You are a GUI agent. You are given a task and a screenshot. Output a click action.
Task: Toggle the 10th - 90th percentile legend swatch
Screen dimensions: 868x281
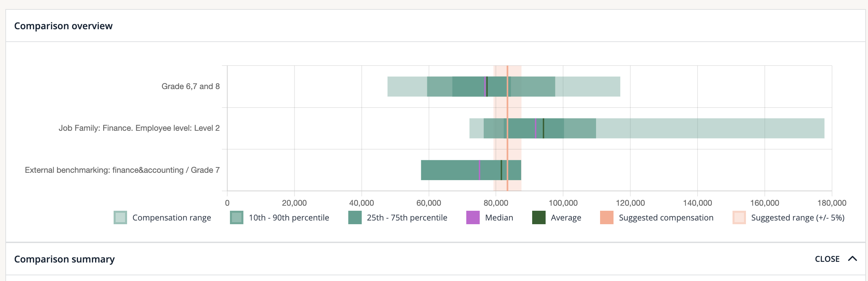click(x=237, y=218)
